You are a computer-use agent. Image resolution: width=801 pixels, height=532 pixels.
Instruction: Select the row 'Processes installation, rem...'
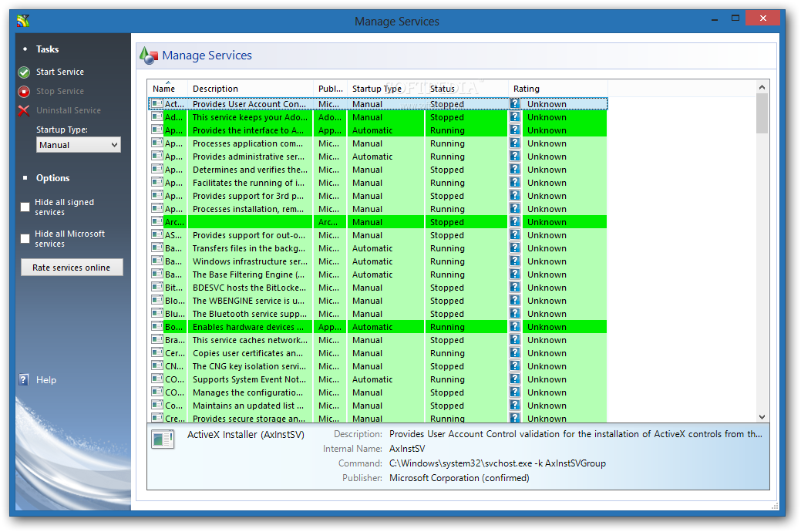pyautogui.click(x=378, y=209)
